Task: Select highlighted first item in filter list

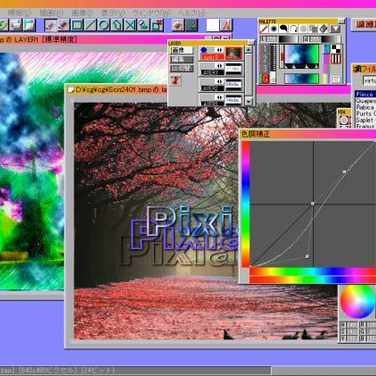Action: (x=365, y=94)
